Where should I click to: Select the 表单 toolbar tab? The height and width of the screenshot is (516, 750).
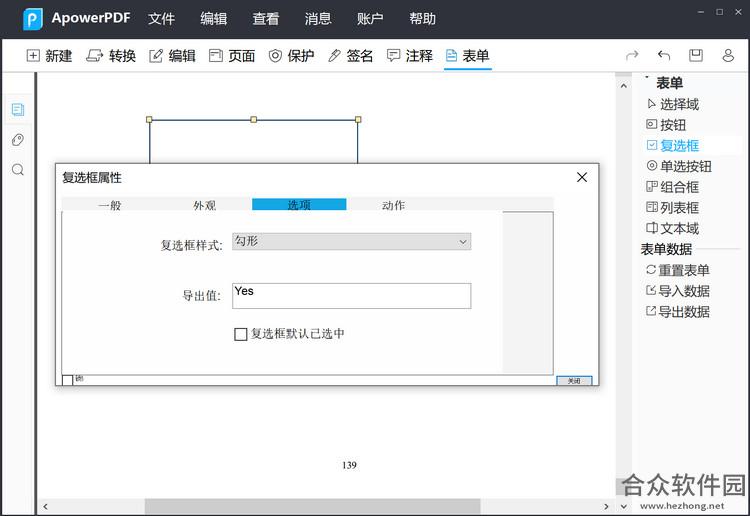coord(467,56)
